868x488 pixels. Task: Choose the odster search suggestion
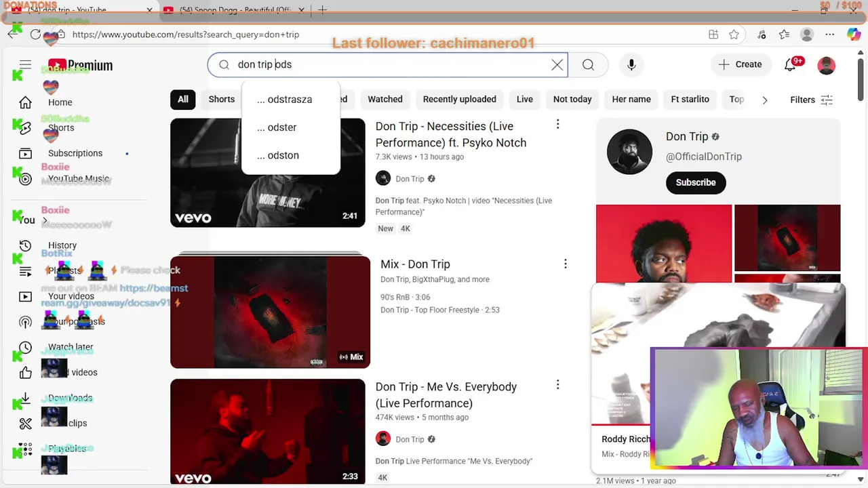tap(290, 127)
